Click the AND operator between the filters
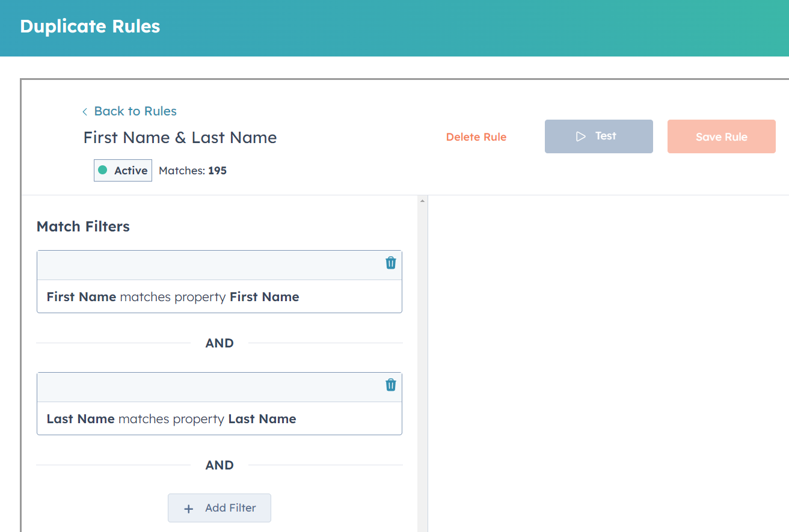 (220, 343)
